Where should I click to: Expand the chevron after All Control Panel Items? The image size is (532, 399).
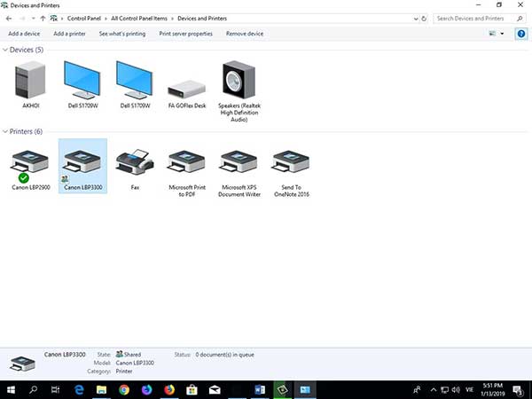coord(172,19)
